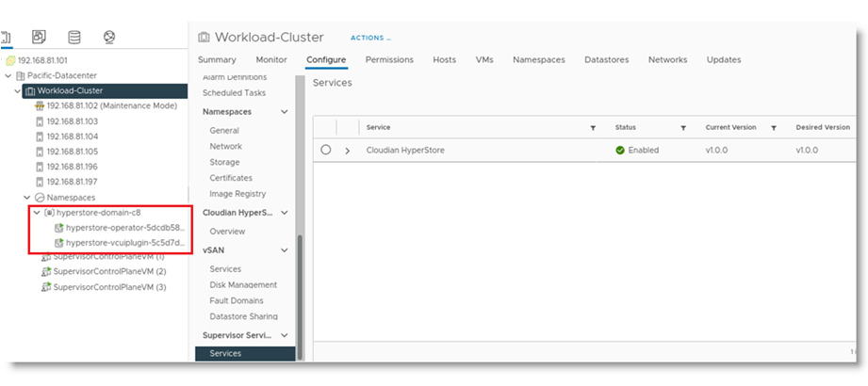Filter the Current Version column
This screenshot has height=386, width=868.
tap(774, 128)
